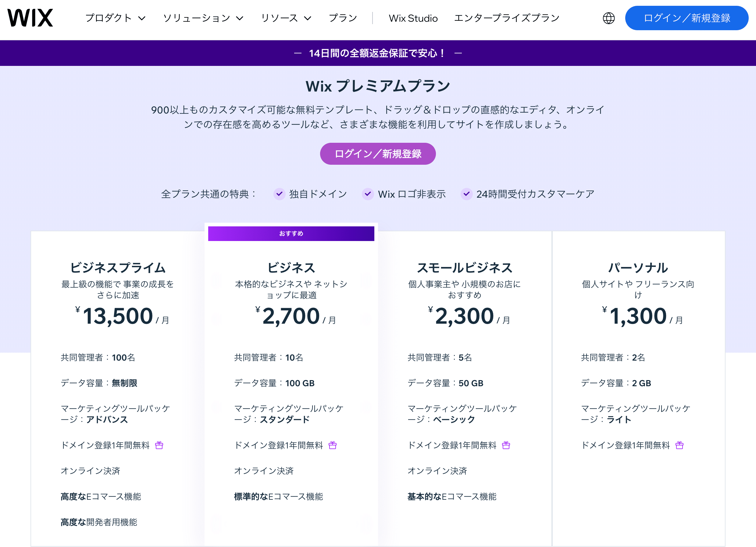Click the checkmark beside Wix ロゴ非表示
The width and height of the screenshot is (756, 547).
(x=368, y=194)
